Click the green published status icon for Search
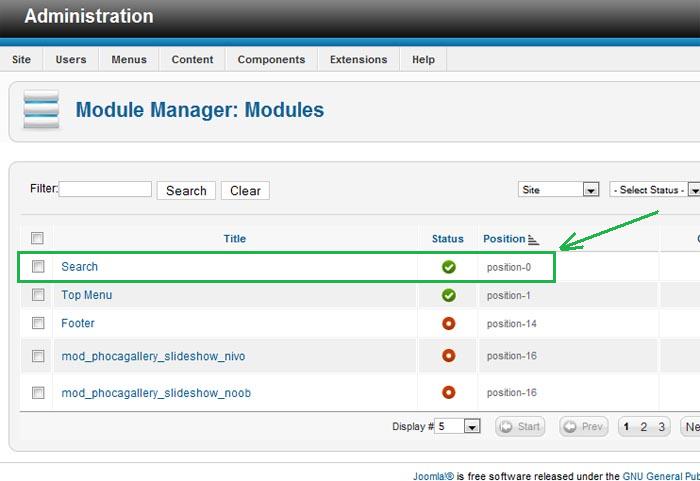 click(448, 267)
